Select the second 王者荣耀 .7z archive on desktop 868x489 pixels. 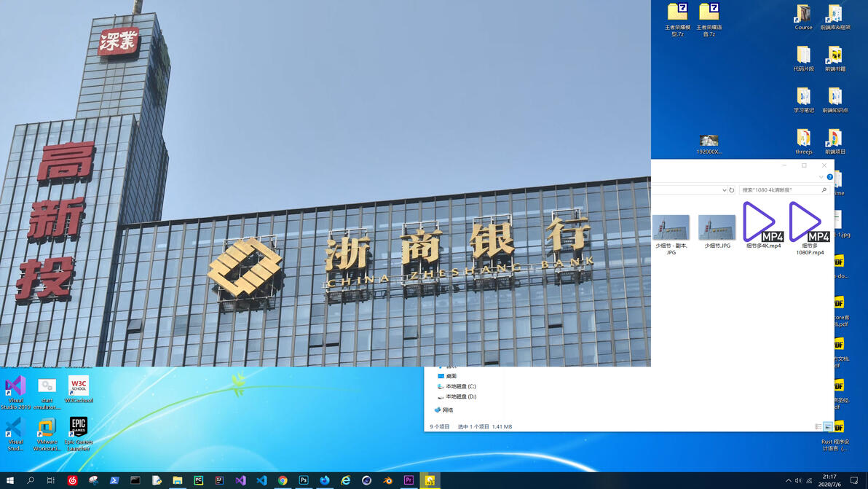pyautogui.click(x=709, y=20)
